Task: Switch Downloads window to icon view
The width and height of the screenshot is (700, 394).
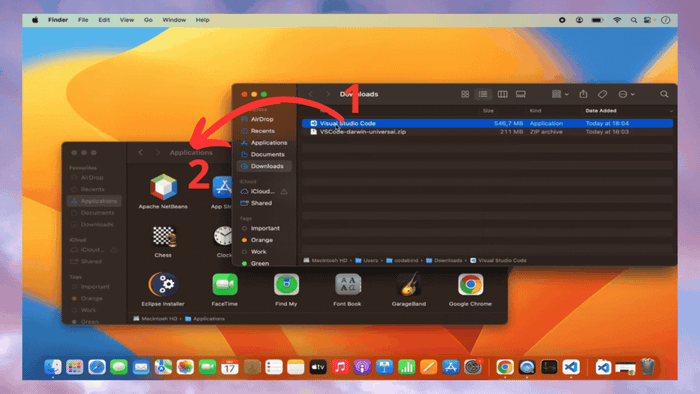Action: (465, 94)
